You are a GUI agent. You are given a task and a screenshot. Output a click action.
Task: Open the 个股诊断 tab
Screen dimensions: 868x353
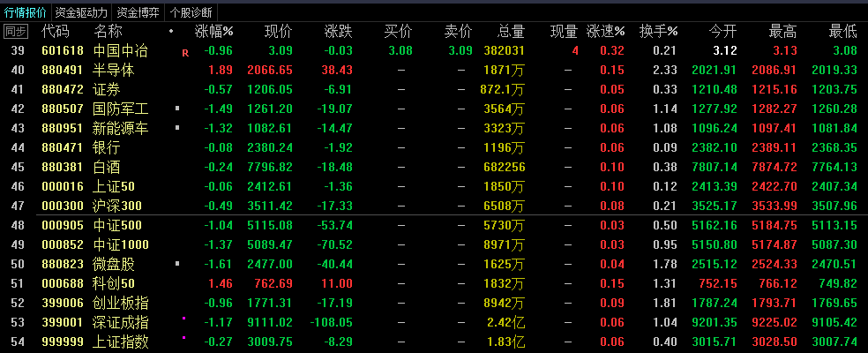click(x=192, y=11)
